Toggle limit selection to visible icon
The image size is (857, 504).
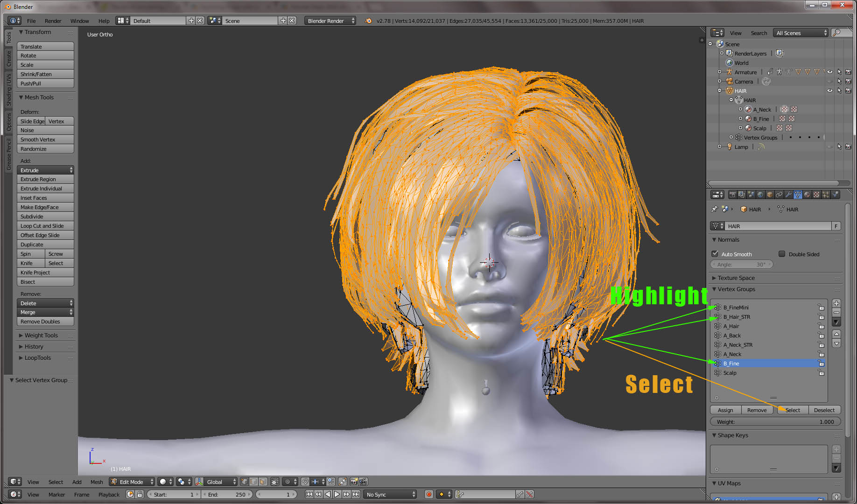tap(275, 482)
